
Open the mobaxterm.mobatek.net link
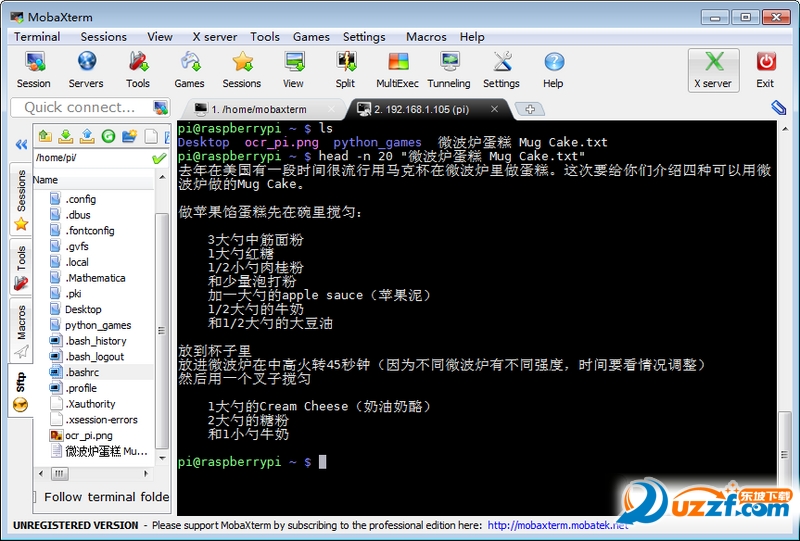coord(557,525)
